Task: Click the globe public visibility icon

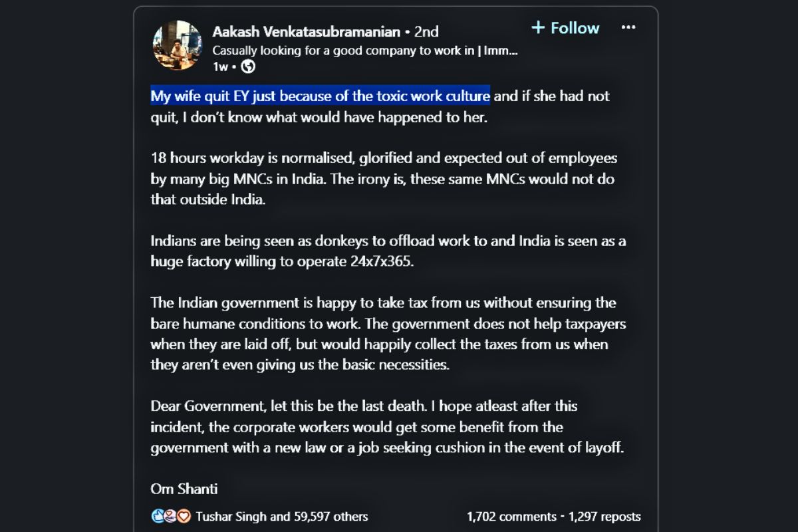Action: [248, 66]
